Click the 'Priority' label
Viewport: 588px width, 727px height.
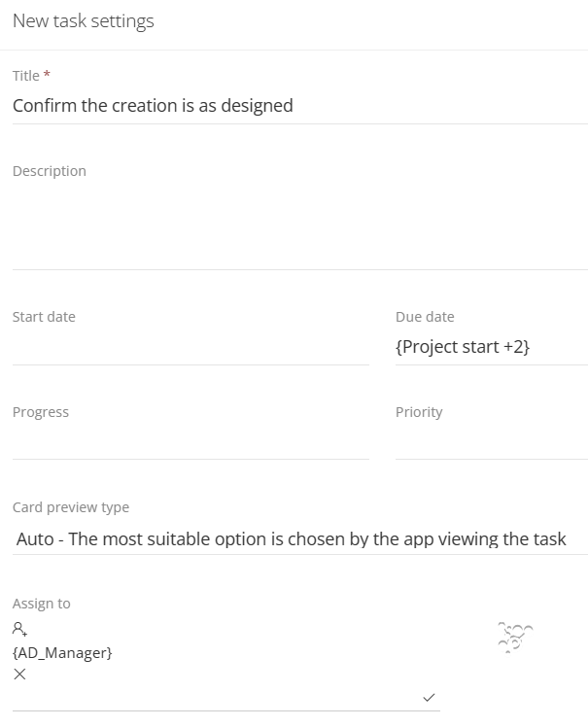[419, 412]
